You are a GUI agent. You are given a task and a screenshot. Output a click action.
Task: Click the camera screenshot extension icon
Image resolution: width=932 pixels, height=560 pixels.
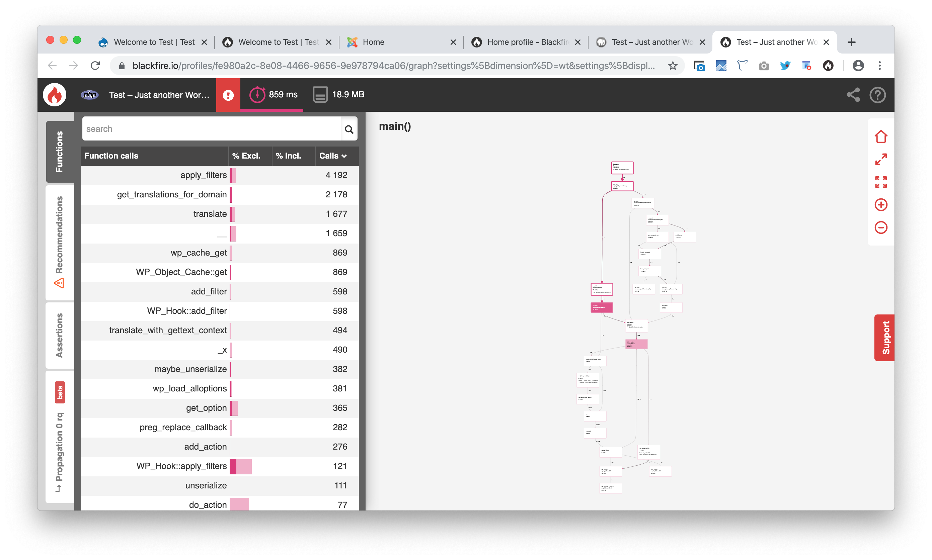point(764,66)
